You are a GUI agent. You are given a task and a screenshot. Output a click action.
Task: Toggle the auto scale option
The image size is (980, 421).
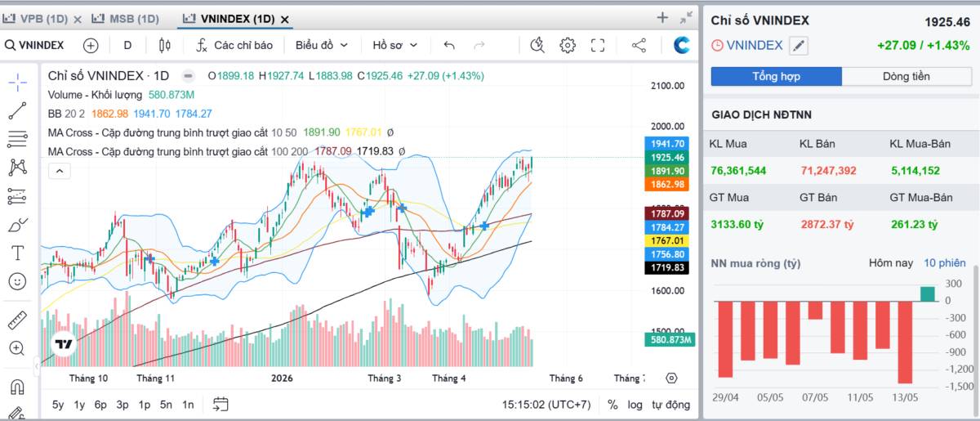click(670, 404)
